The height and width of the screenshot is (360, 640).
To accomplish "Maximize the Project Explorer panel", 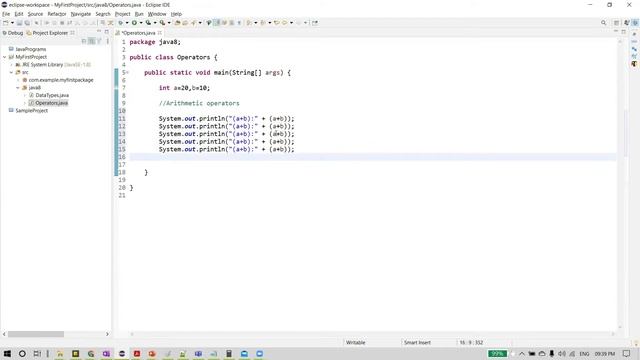I will click(107, 32).
